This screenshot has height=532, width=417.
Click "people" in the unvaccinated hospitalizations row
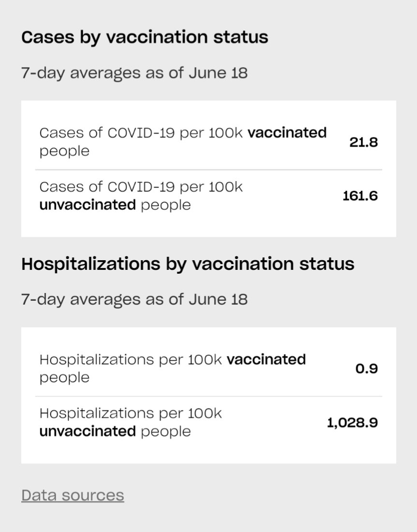[x=166, y=431]
